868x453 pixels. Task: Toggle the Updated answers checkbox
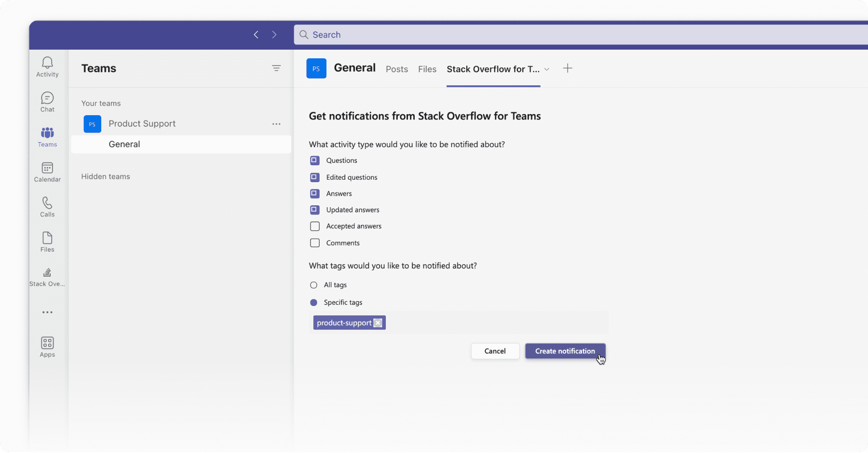pyautogui.click(x=315, y=210)
